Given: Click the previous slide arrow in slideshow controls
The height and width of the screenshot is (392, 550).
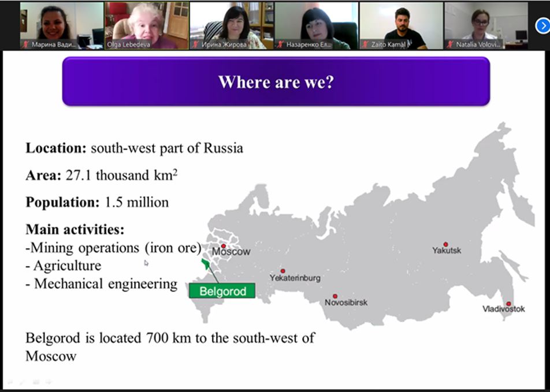Looking at the screenshot, I should (x=9, y=382).
